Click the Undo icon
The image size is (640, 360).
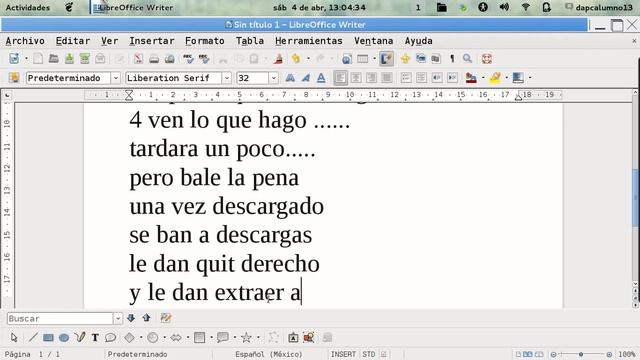point(296,59)
